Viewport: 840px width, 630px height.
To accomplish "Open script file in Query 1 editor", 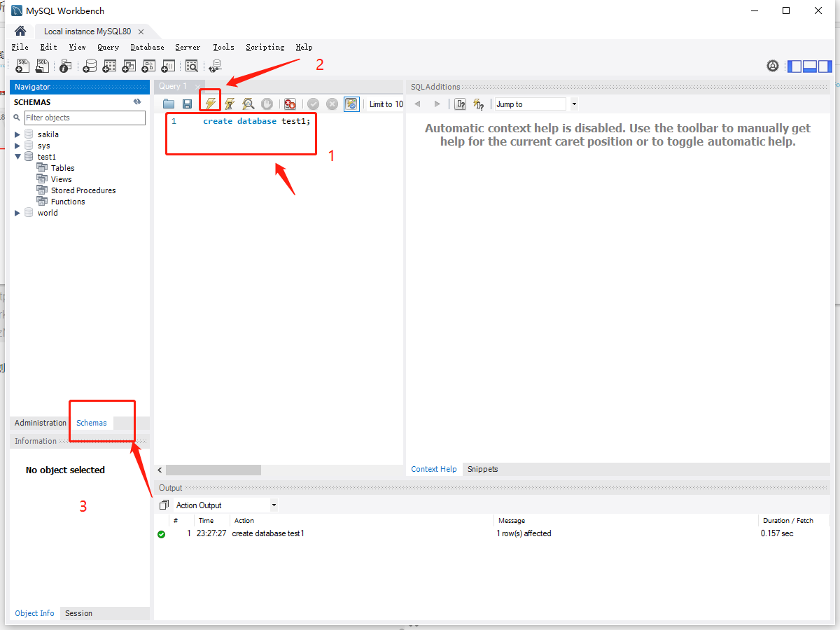I will (x=169, y=104).
